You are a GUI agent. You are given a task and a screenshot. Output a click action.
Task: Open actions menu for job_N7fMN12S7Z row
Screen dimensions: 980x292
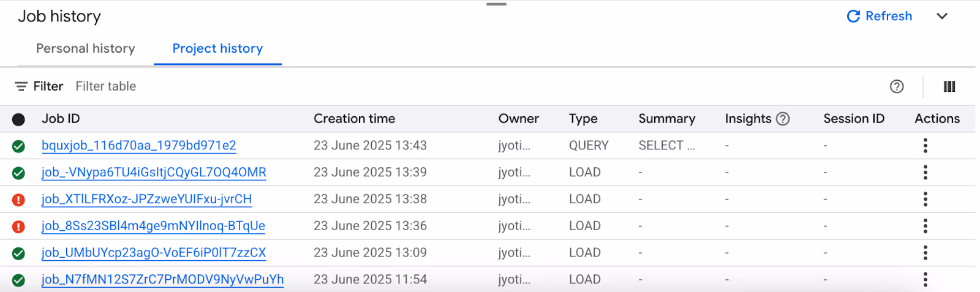click(x=925, y=280)
